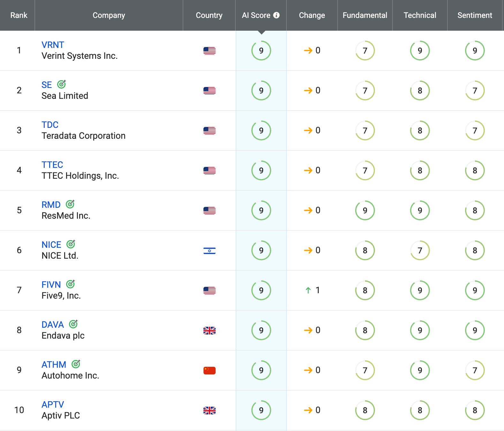504x431 pixels.
Task: Click the US flag in the Sea Limited row
Action: [x=210, y=90]
